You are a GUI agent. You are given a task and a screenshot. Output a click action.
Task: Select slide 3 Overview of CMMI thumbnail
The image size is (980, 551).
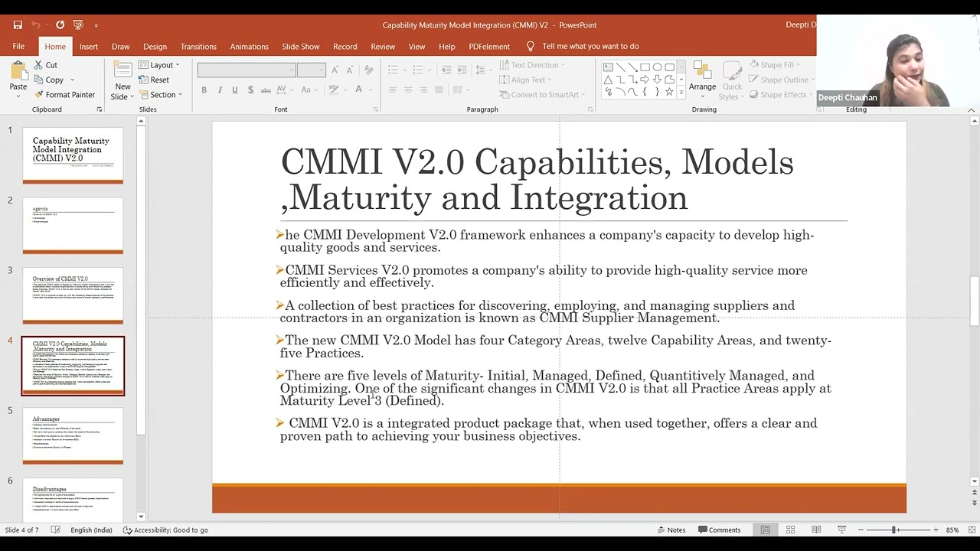click(73, 296)
